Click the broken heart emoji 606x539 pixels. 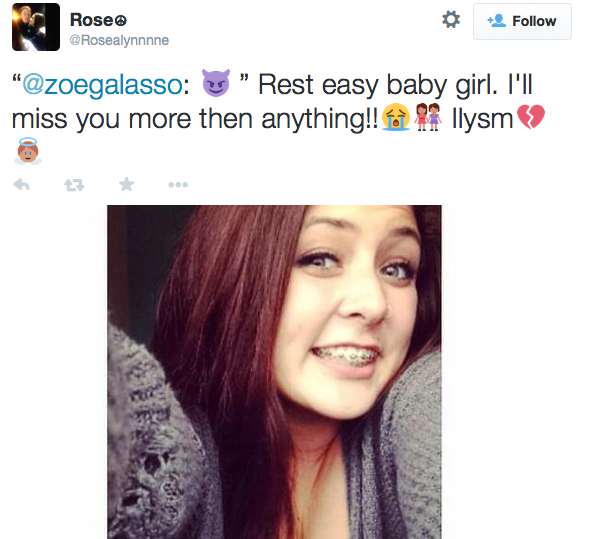(x=531, y=117)
